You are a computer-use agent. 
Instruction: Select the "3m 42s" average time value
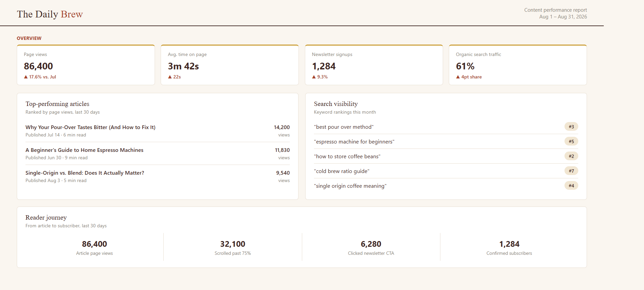(x=183, y=66)
